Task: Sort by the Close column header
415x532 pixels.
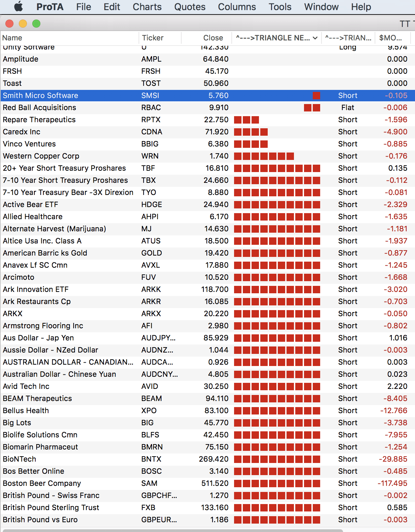Action: [206, 38]
